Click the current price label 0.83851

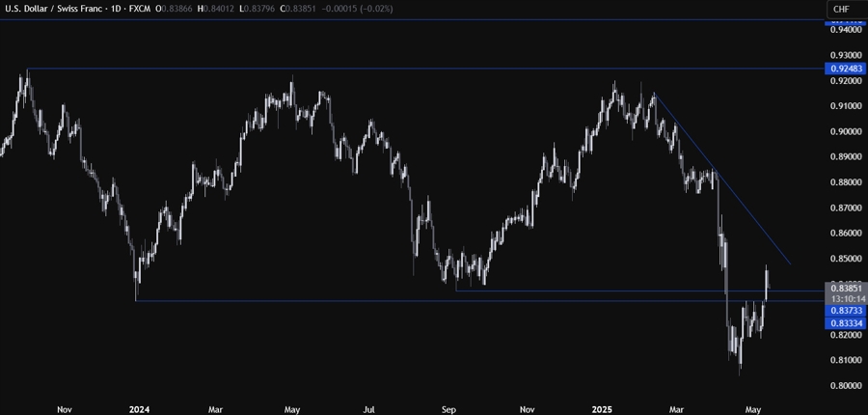tap(845, 288)
